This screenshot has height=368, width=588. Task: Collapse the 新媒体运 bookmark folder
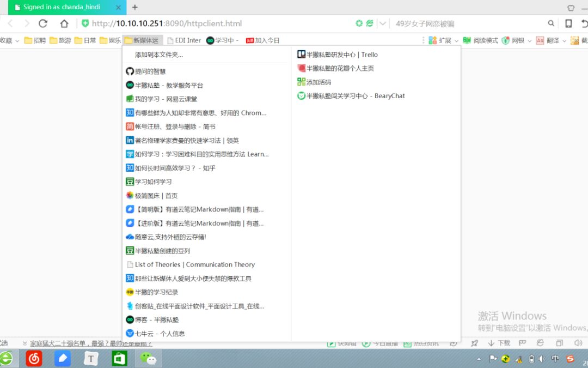coord(142,40)
